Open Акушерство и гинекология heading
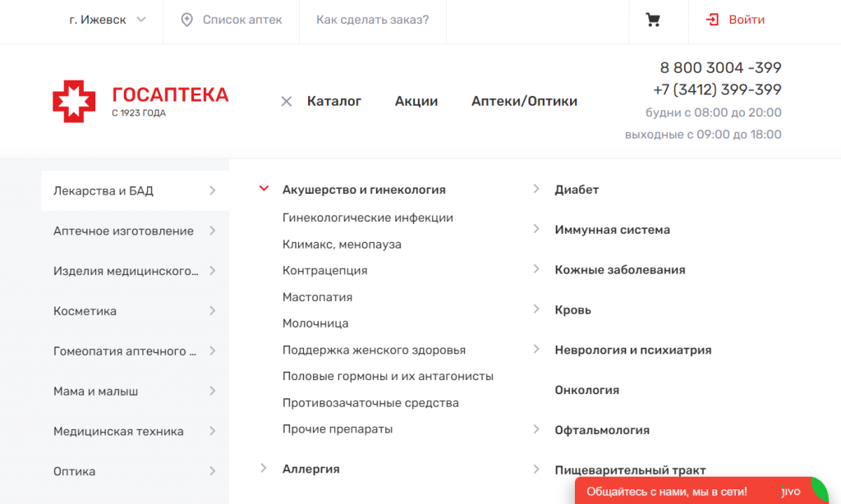The height and width of the screenshot is (504, 841). click(364, 190)
